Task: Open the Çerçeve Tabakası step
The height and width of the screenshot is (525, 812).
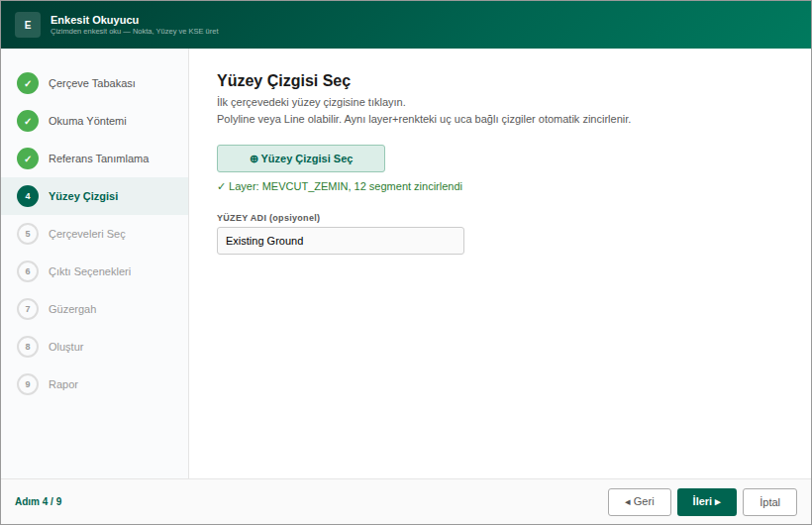Action: pos(95,83)
